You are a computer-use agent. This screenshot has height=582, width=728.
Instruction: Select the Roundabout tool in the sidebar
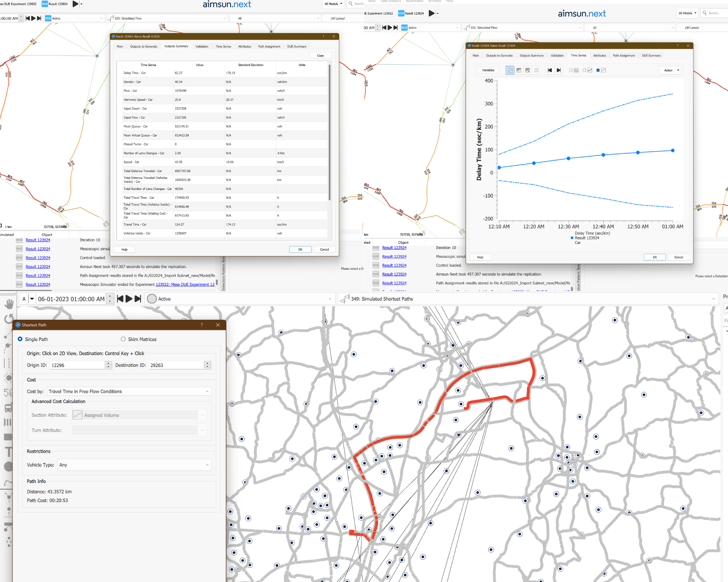click(9, 377)
